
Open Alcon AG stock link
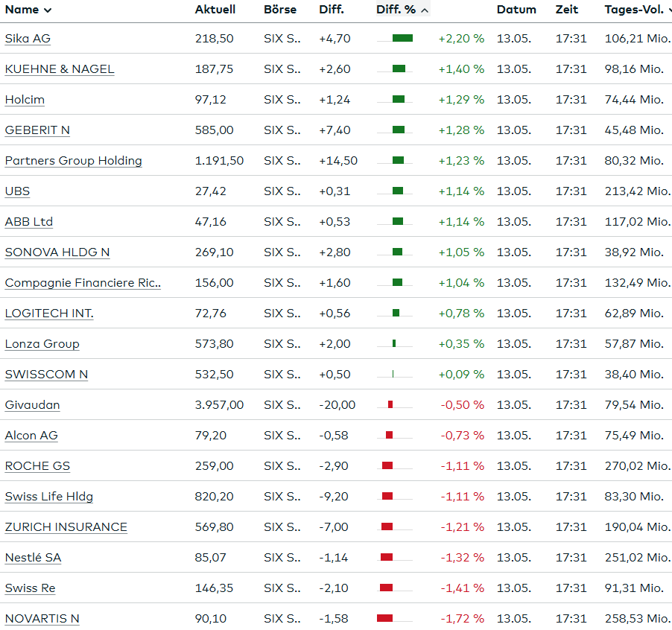31,436
